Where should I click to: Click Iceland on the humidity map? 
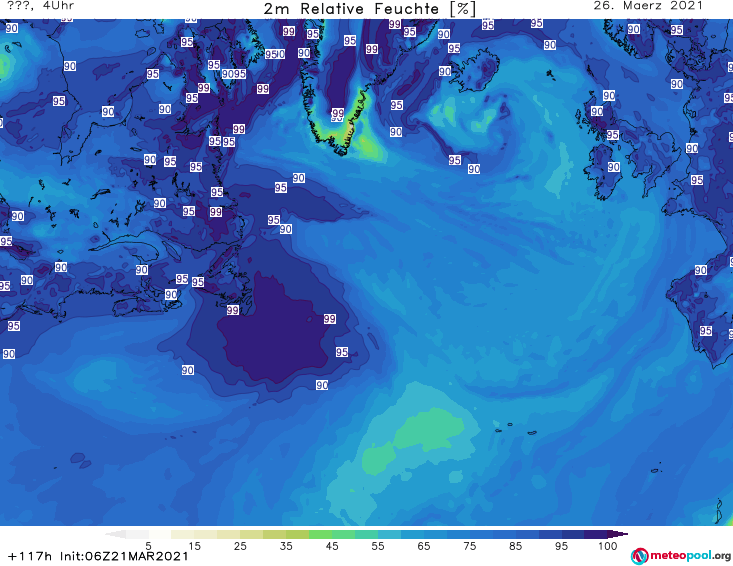point(474,71)
